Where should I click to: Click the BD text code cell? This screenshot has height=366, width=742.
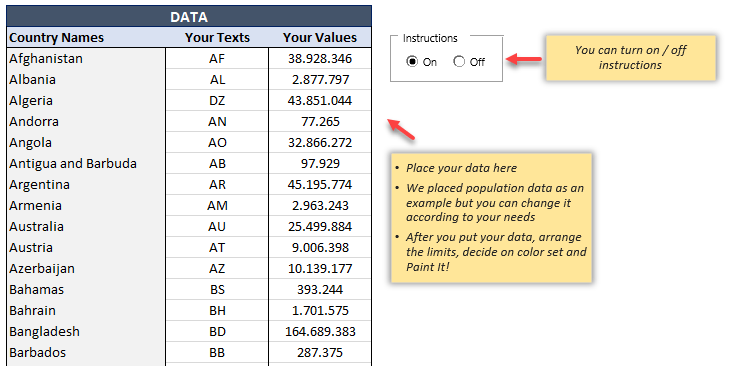coord(217,331)
